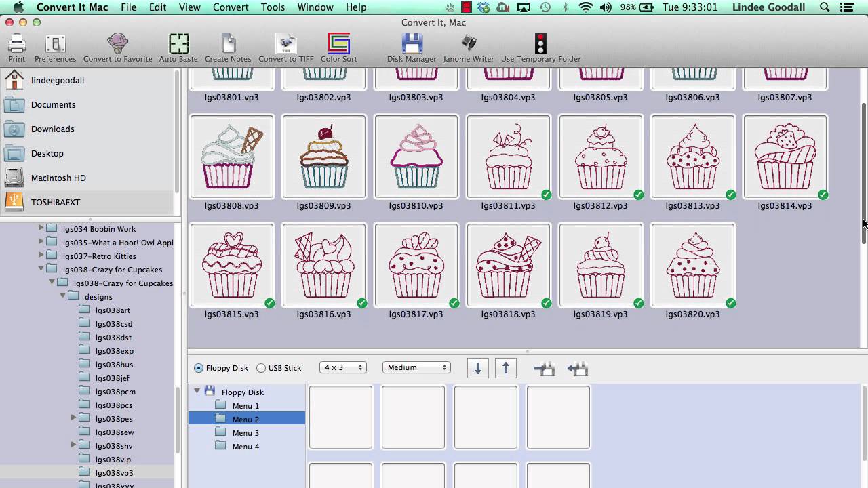Click the Convert to TIFF icon

pyautogui.click(x=285, y=45)
